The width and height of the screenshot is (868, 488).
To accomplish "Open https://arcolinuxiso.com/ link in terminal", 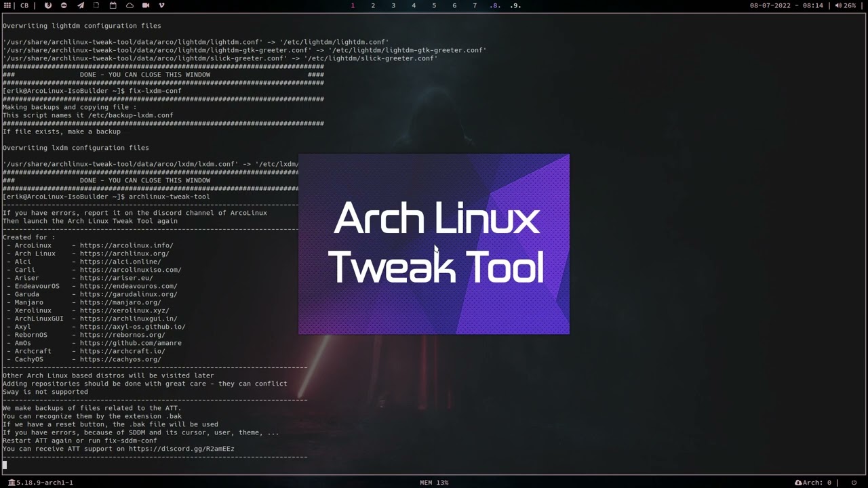I will pyautogui.click(x=130, y=270).
